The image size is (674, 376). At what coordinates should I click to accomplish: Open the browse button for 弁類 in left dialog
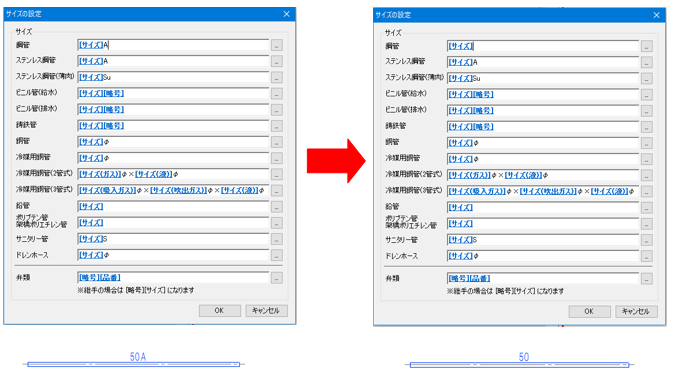tap(277, 278)
